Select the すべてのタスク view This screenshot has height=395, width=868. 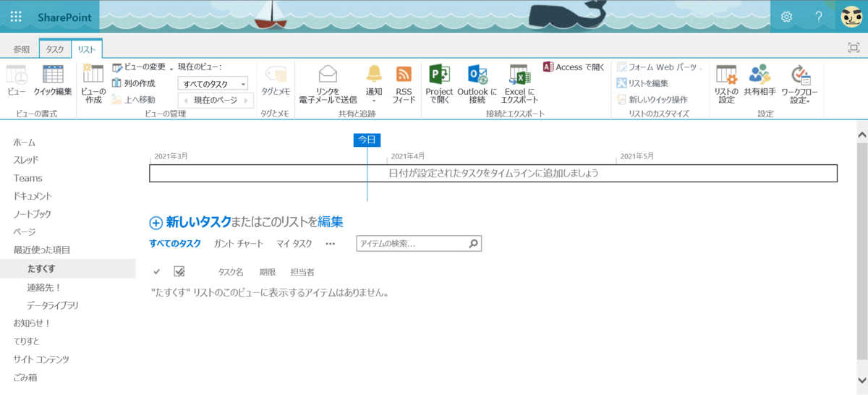tap(175, 244)
